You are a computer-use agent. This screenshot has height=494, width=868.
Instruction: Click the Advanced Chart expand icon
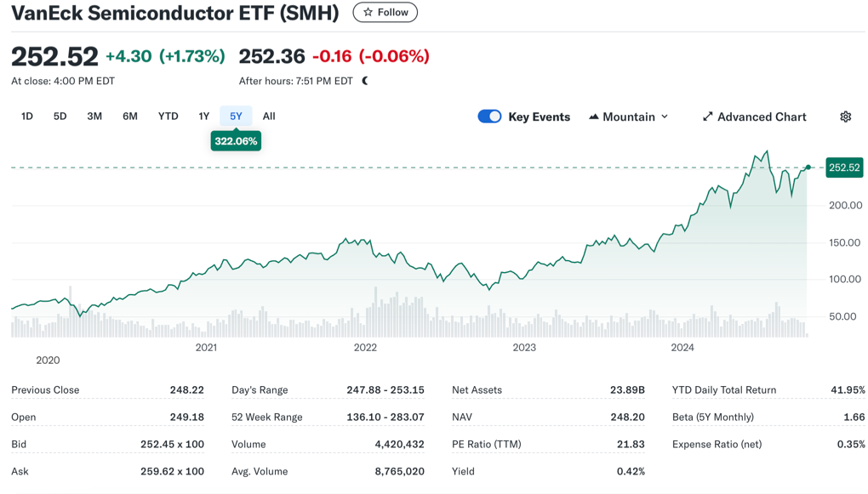[x=708, y=116]
